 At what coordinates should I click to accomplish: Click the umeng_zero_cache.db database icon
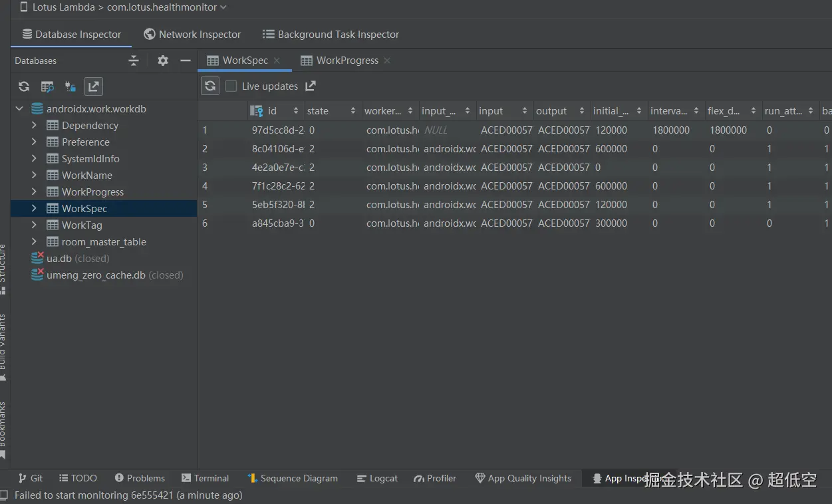38,275
